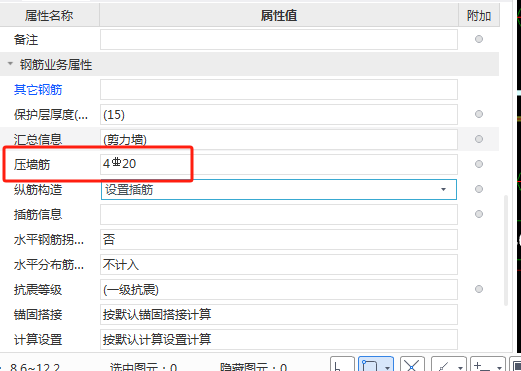Screen dimensions: 521x371
Task: Click the 抗震等级 value (一级抗震)
Action: click(x=279, y=289)
